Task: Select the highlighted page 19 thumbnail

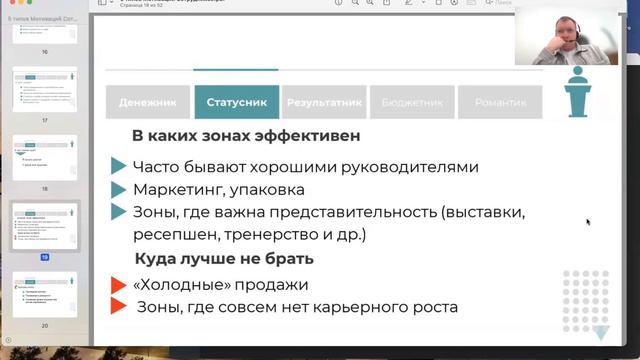Action: point(44,226)
